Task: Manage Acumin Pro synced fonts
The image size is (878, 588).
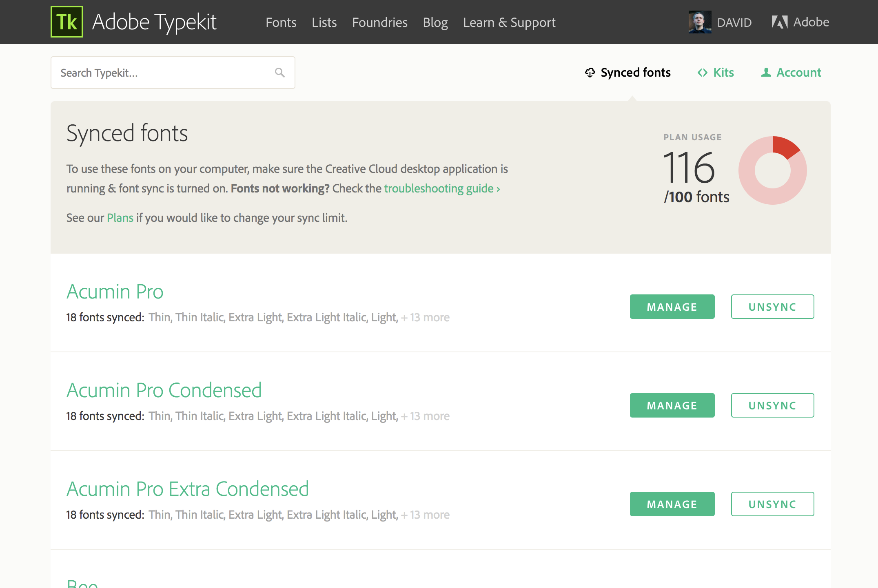Action: click(x=672, y=307)
